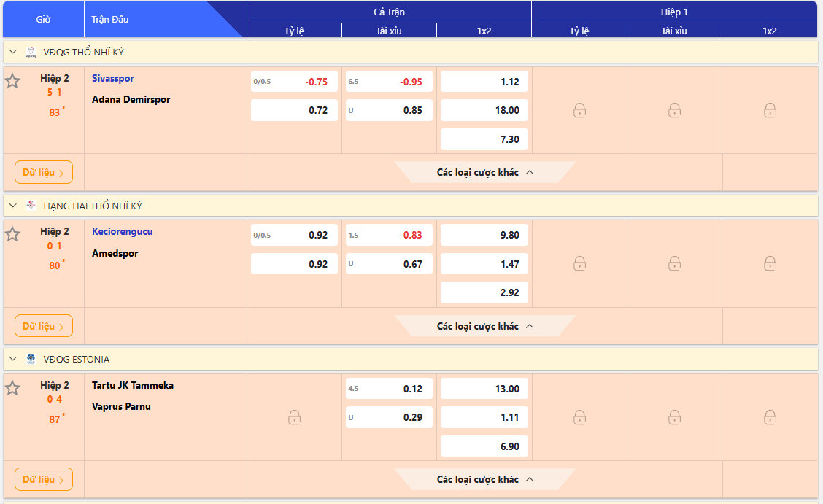Select 1x2 odds 1.11 for Vaprus Parnu

click(484, 417)
